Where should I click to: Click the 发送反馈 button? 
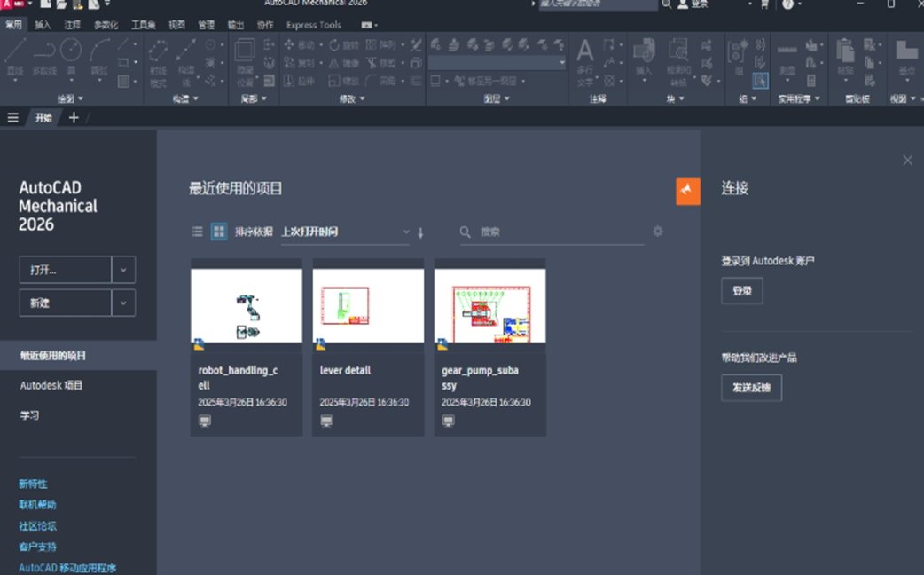751,388
